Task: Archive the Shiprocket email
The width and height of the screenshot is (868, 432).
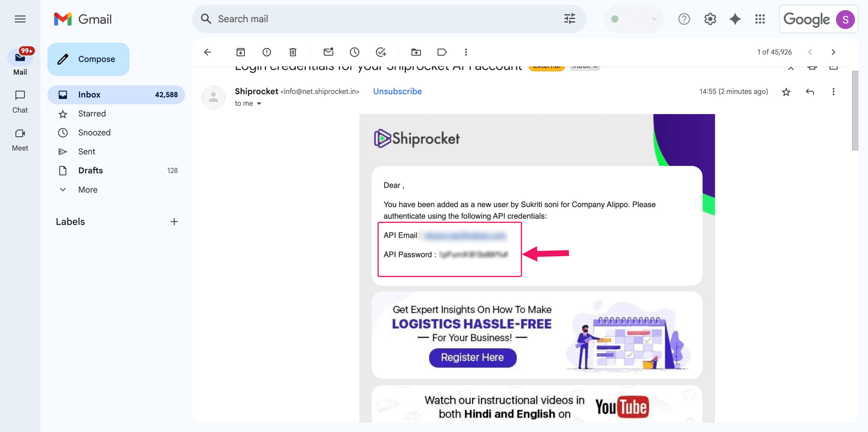Action: click(x=240, y=52)
